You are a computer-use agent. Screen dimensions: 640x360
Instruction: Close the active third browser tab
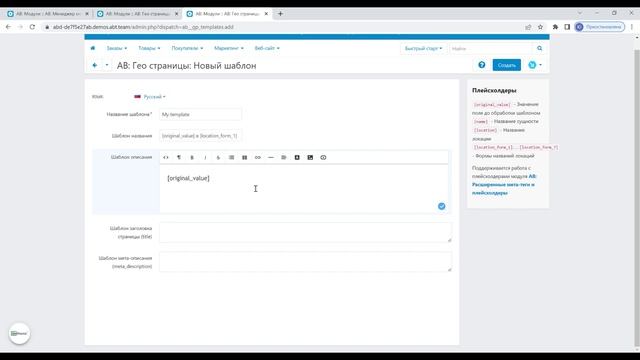[x=266, y=13]
